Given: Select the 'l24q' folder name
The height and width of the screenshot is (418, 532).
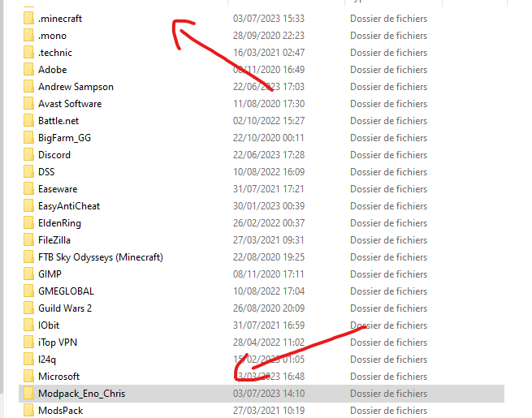Looking at the screenshot, I should point(47,360).
